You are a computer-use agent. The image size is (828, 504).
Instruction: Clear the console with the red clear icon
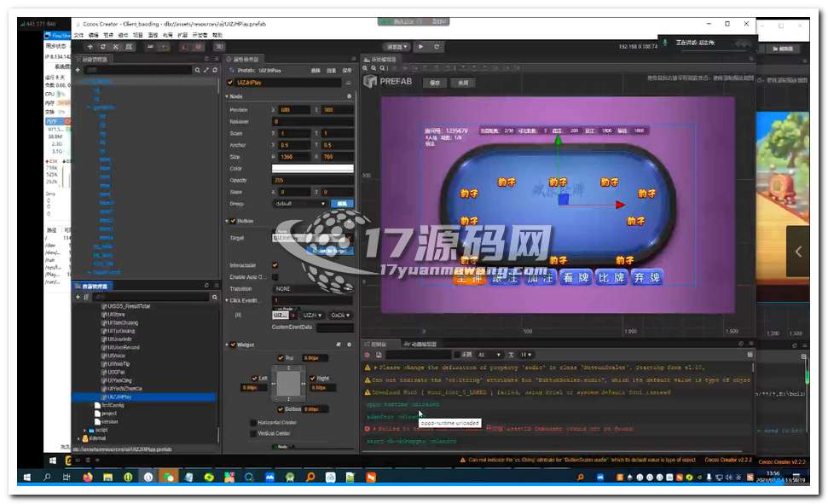368,355
